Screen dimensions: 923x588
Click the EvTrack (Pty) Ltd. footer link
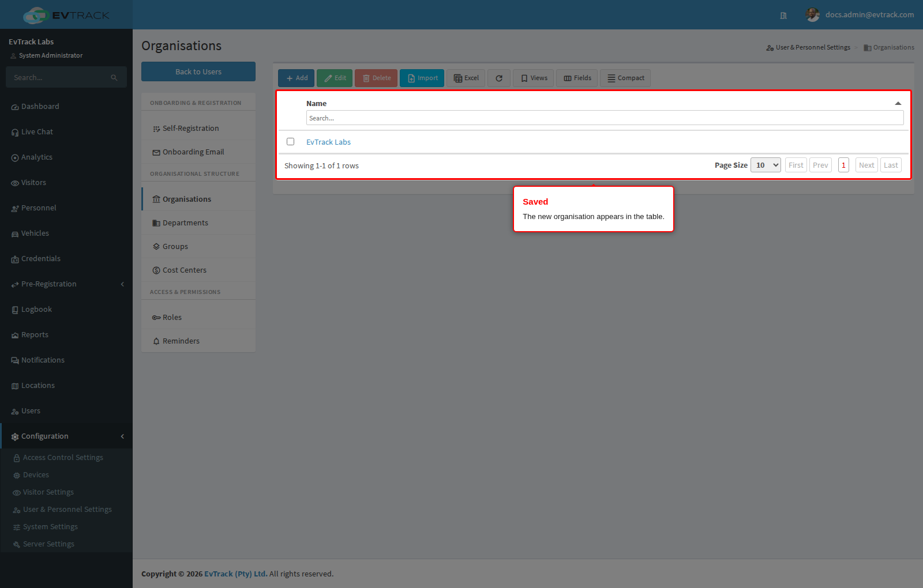coord(236,574)
